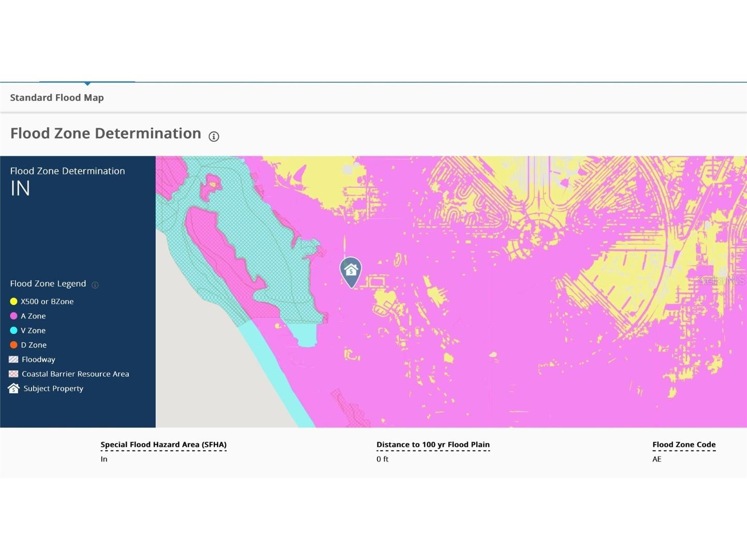Click the tab indicator arrow above Standard Flood Map
Viewport: 747px width, 560px height.
click(x=87, y=83)
